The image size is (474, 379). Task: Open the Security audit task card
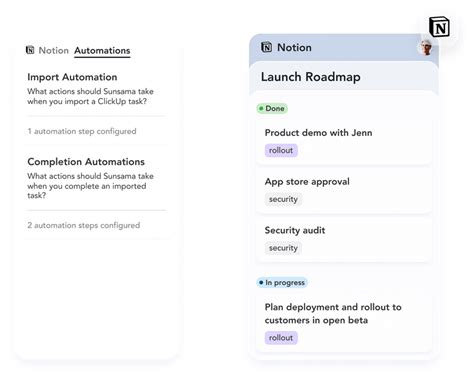coord(344,239)
